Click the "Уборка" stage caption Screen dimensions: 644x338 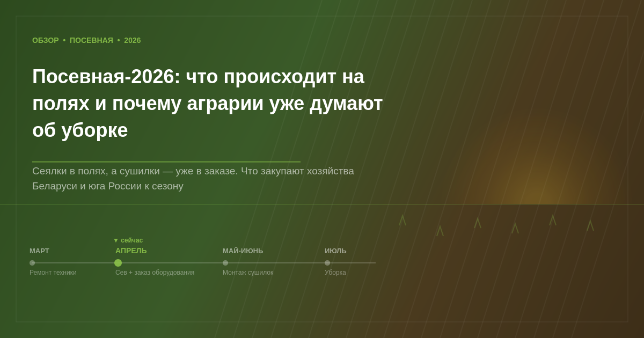point(335,273)
